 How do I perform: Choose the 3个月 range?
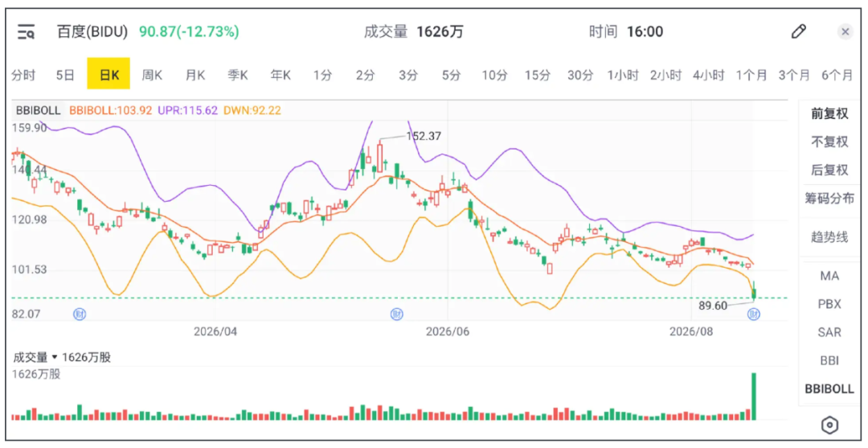click(x=794, y=75)
